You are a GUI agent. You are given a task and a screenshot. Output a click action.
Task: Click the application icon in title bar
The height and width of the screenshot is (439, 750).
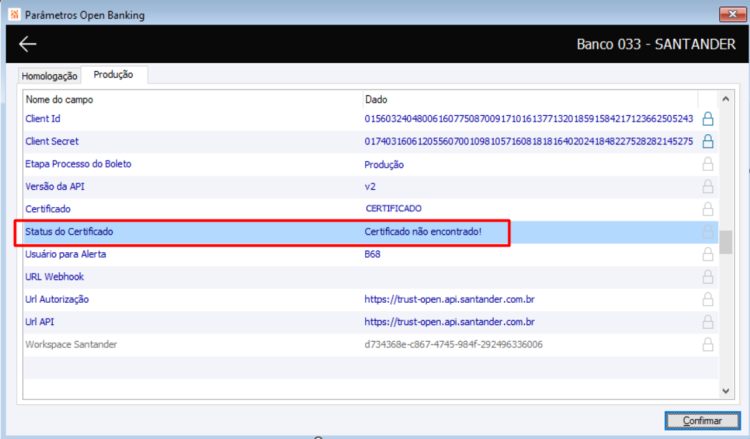(x=14, y=14)
